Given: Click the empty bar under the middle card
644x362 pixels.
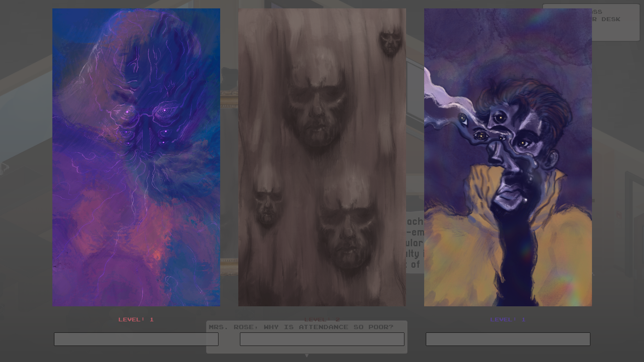Looking at the screenshot, I should coord(322,339).
